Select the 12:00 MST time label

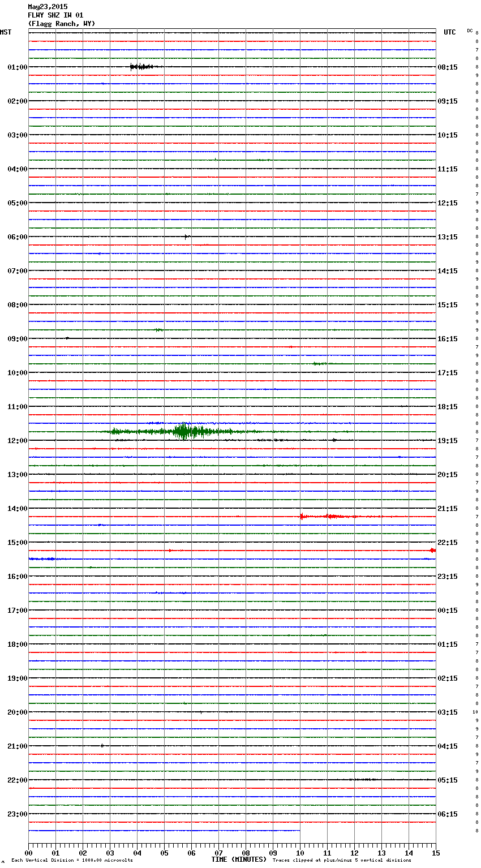point(18,441)
